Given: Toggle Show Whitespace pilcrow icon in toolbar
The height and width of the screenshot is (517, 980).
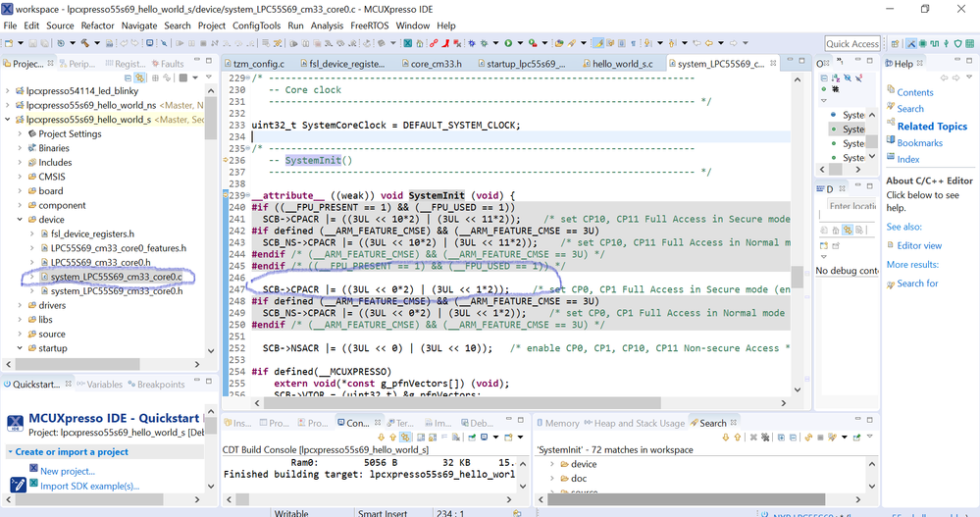Looking at the screenshot, I should pyautogui.click(x=633, y=43).
